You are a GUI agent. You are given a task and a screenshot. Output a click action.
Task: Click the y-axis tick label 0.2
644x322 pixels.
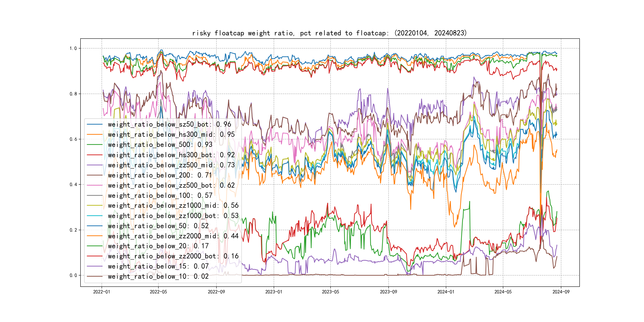[x=73, y=230]
